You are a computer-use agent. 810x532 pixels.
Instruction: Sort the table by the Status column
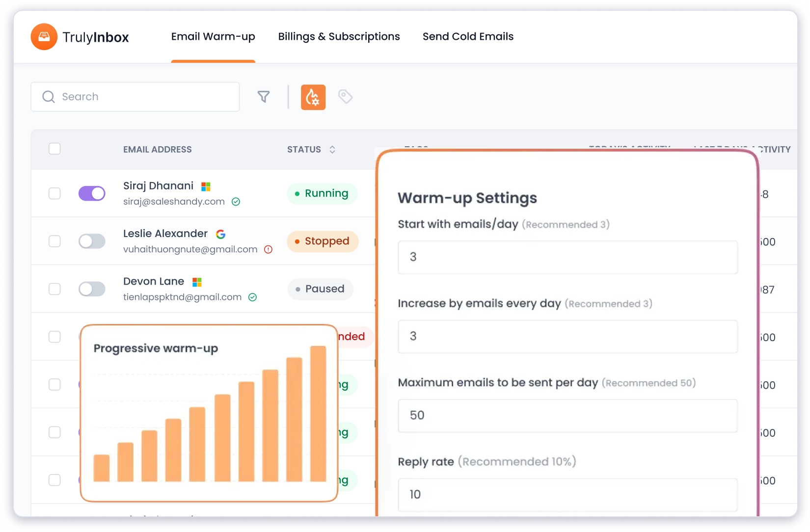(x=332, y=149)
